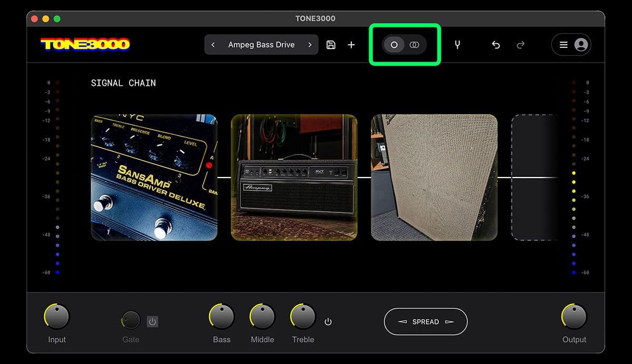Adjust the Gate knob
Viewport: 632px width, 364px height.
[x=131, y=320]
